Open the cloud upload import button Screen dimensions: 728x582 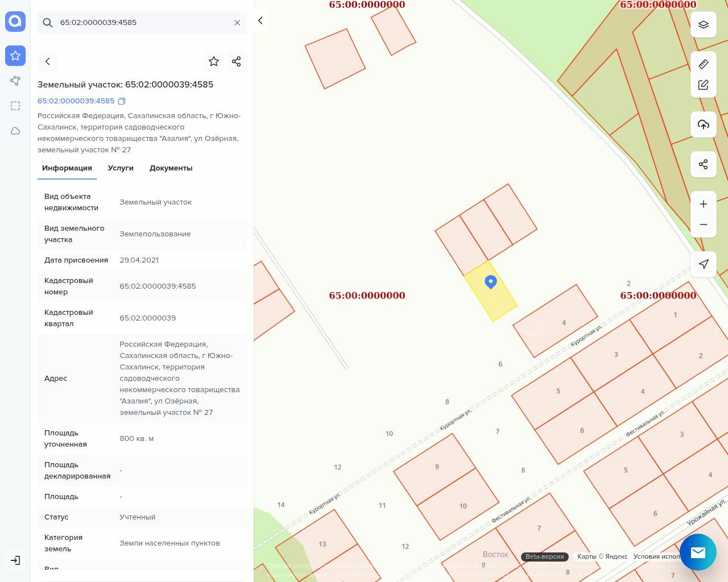(703, 124)
